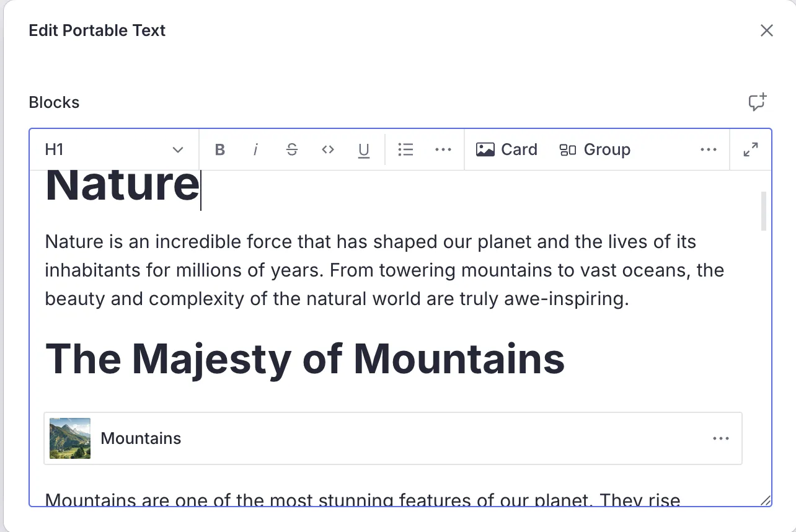This screenshot has height=532, width=796.
Task: Toggle italic formatting
Action: point(255,149)
